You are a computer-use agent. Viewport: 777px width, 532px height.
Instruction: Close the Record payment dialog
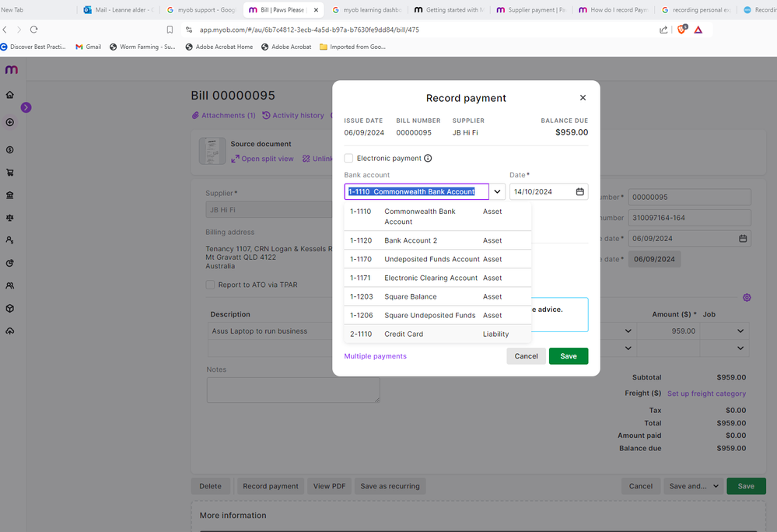(583, 98)
